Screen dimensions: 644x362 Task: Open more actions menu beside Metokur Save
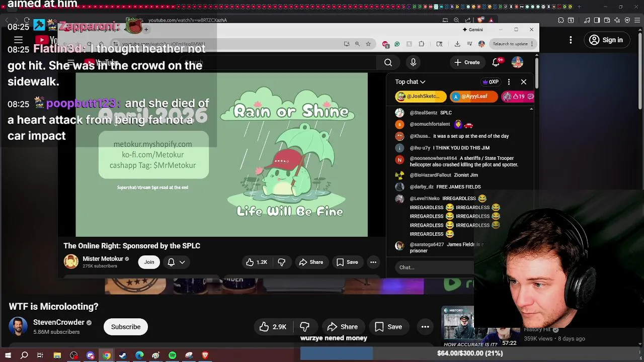pos(373,262)
